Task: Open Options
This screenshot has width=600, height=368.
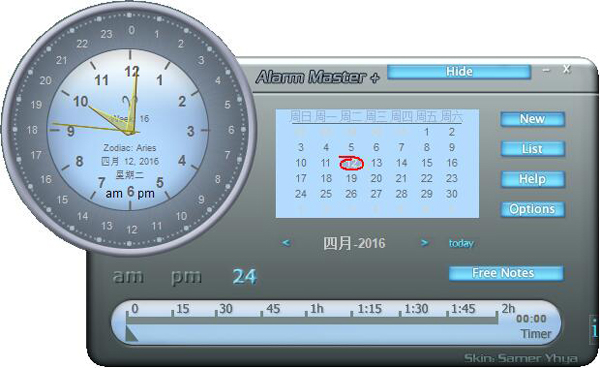Action: pos(532,209)
